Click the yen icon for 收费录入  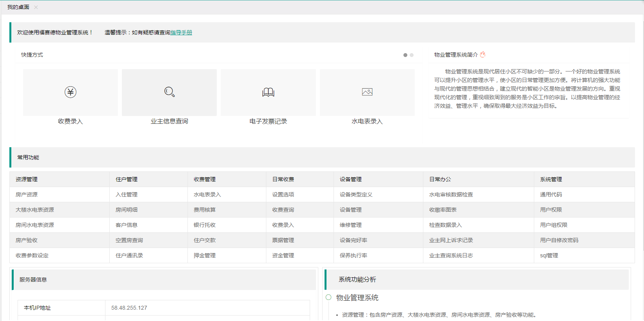pos(70,92)
